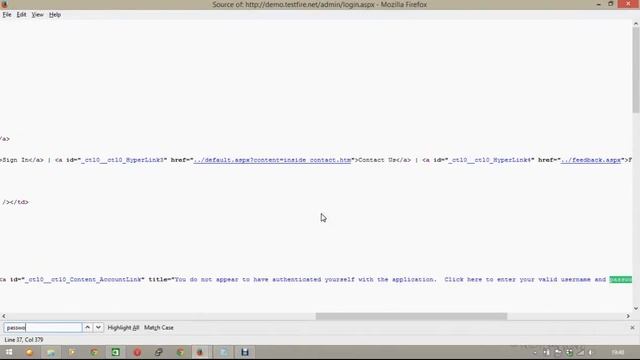Click the Firefox icon in title bar
640x360 pixels.
[4, 4]
